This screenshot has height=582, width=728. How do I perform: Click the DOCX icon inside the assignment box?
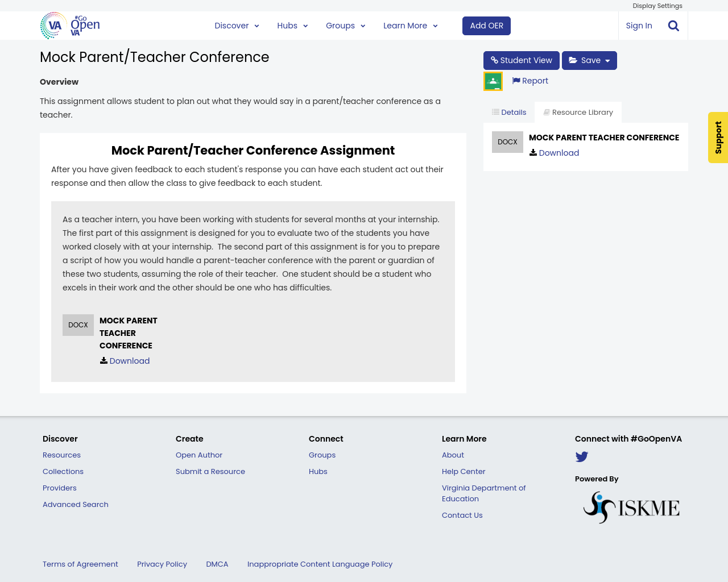[x=78, y=325]
